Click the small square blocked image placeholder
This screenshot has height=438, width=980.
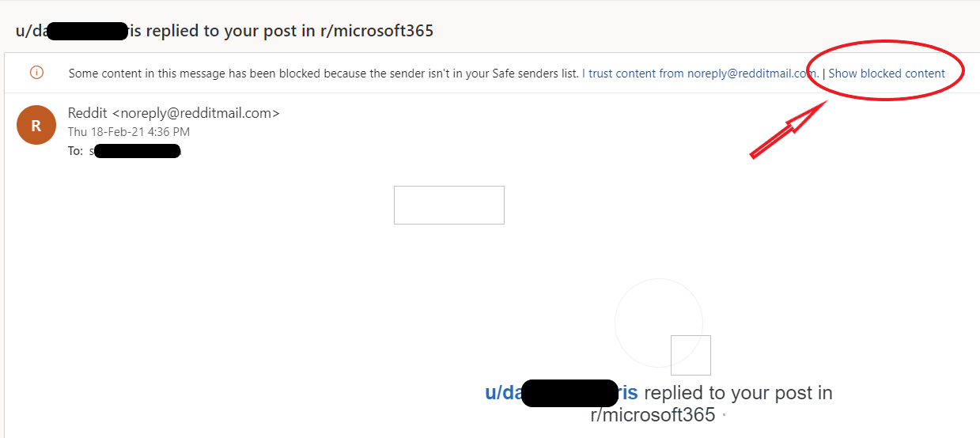tap(691, 355)
